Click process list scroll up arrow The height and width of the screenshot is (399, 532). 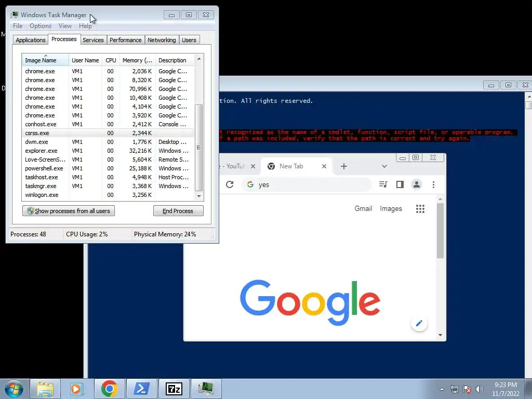[x=199, y=58]
